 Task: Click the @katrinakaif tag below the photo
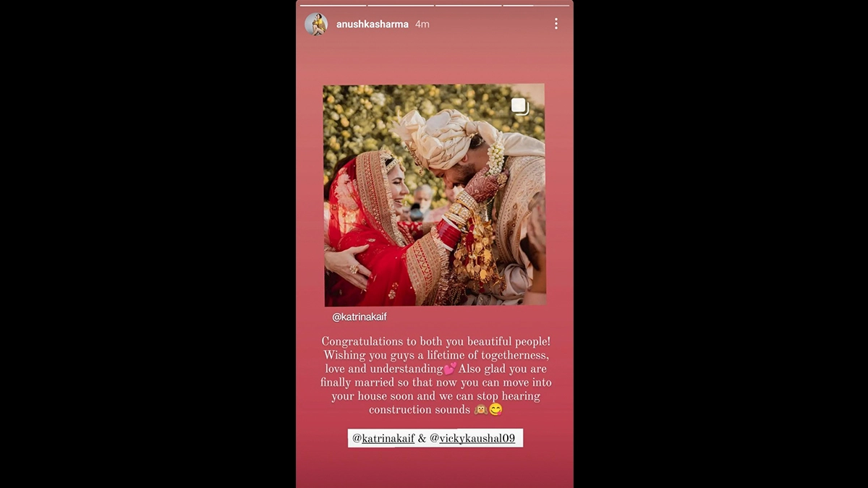tap(359, 317)
